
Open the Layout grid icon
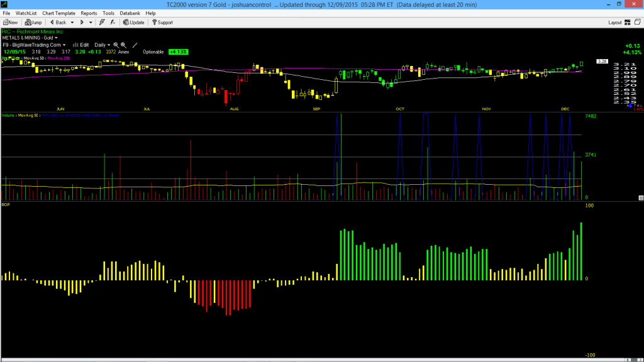[628, 23]
